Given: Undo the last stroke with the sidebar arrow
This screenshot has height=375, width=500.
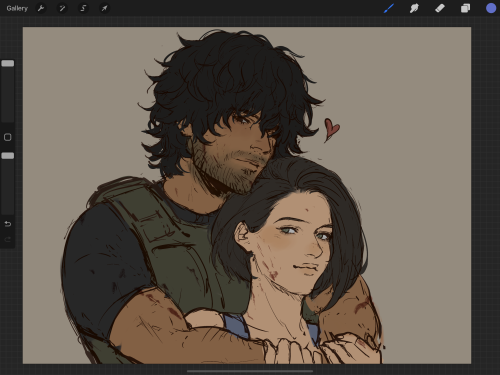Looking at the screenshot, I should click(x=8, y=224).
